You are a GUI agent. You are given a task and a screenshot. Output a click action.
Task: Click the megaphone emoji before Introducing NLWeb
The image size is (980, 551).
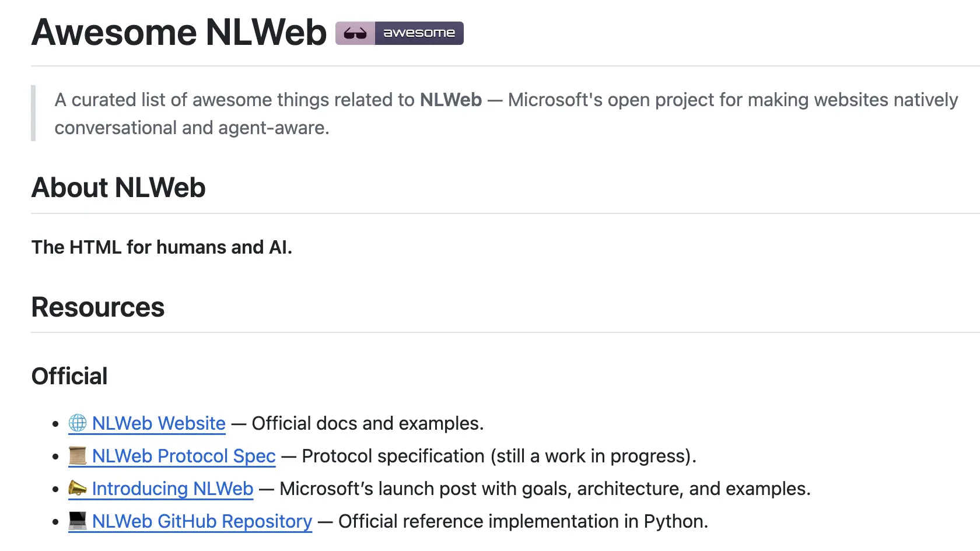[78, 488]
